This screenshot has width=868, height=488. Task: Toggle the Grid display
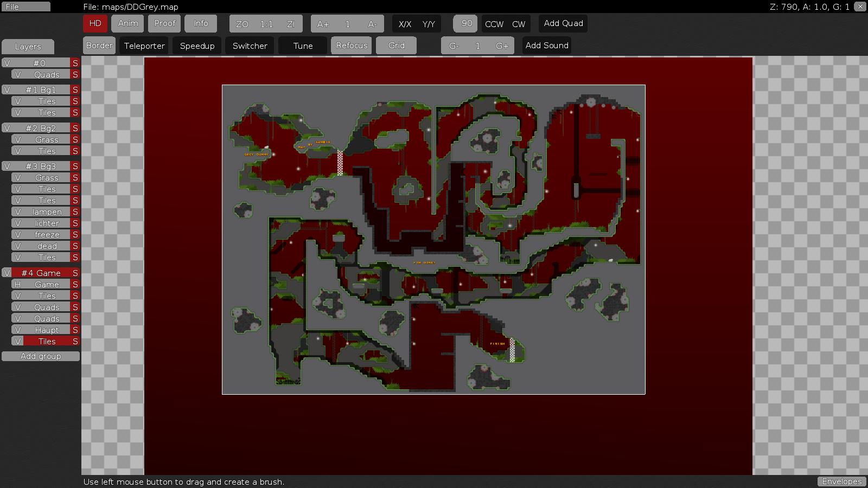pyautogui.click(x=396, y=46)
